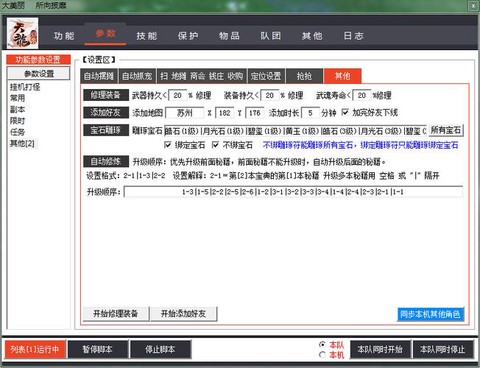
Task: Click the 自动修炼 section label
Action: tap(106, 162)
